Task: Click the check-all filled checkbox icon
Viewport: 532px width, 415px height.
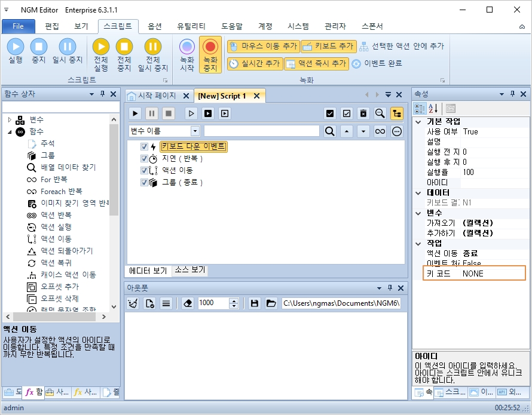Action: coord(330,113)
